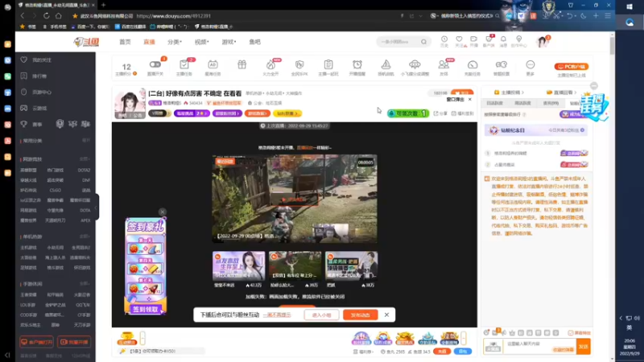Click the green 可领次数 button

tap(408, 113)
